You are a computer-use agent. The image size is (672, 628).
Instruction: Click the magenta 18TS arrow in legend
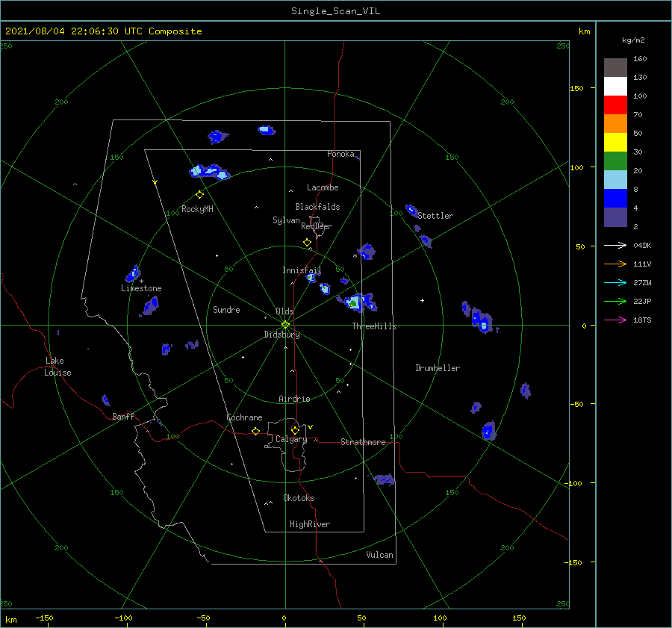615,320
